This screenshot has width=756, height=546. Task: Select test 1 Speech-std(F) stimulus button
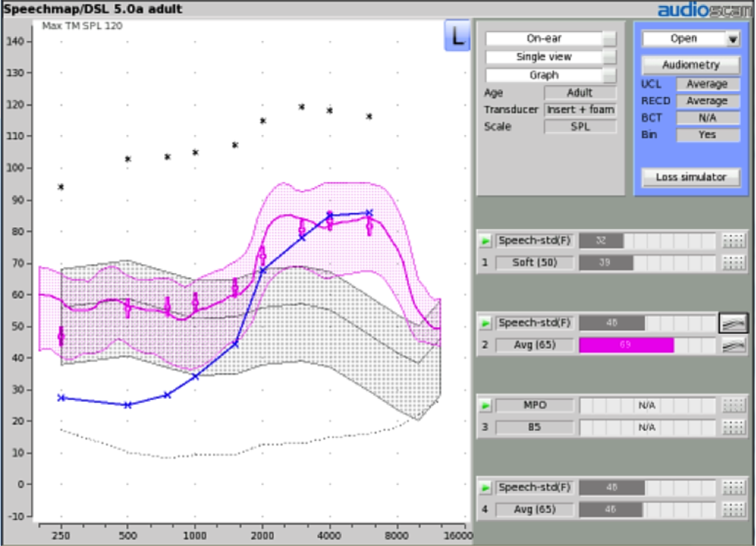point(534,241)
